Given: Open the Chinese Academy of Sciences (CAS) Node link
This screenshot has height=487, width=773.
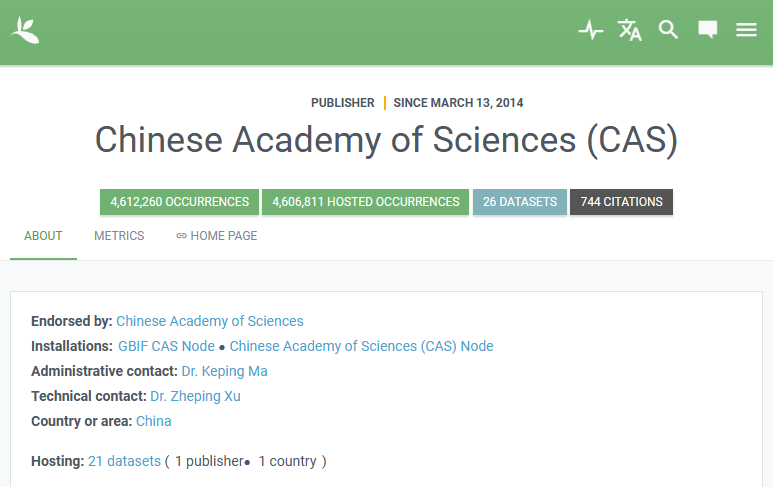Looking at the screenshot, I should pos(361,347).
